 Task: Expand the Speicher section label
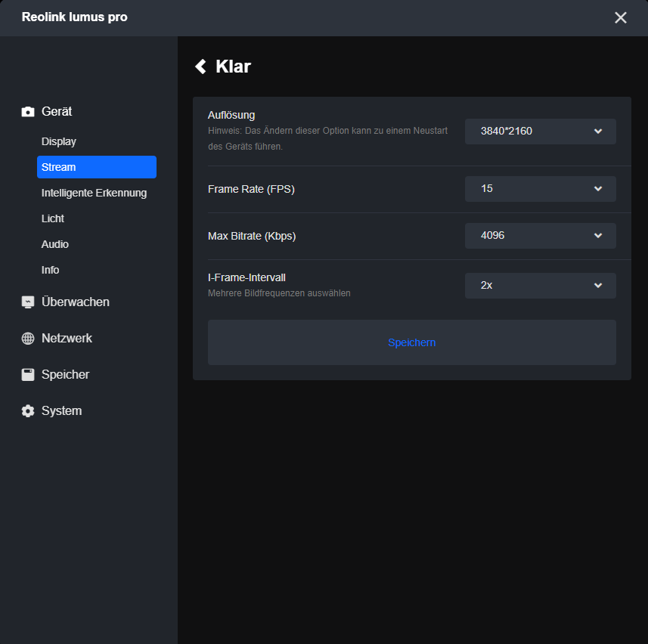[65, 375]
